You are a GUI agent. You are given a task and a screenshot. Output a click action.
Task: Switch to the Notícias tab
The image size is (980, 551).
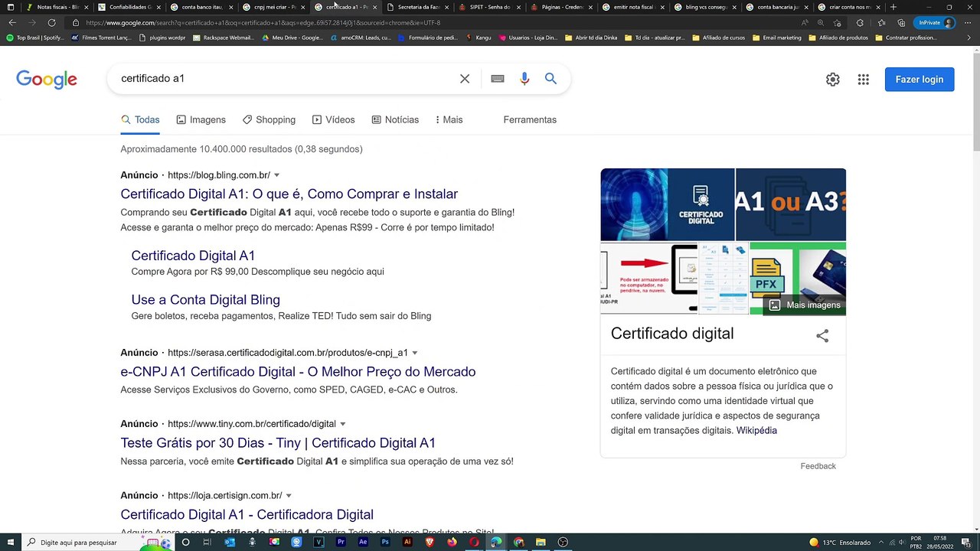point(395,120)
